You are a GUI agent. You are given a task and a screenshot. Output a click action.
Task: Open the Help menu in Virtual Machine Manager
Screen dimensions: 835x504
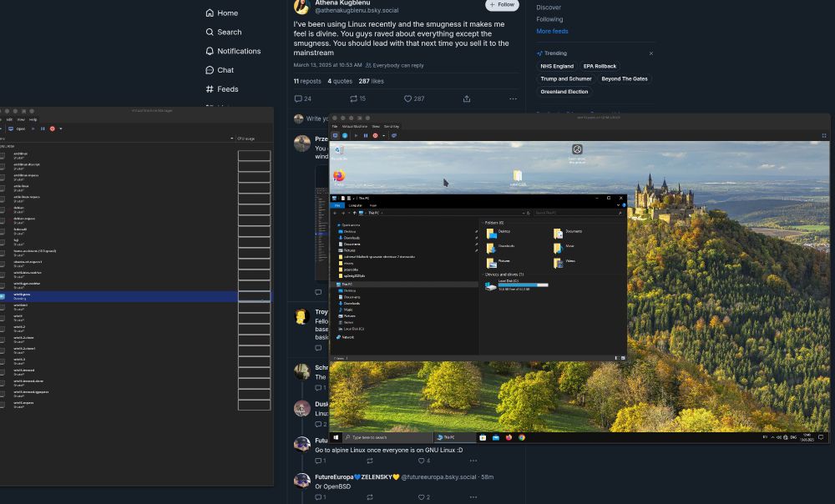point(33,120)
